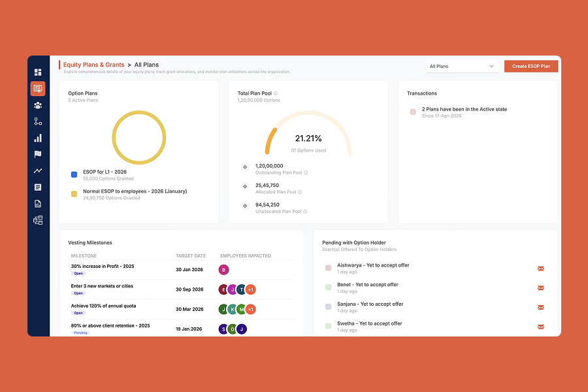Send reminder mail to Sanjana
The width and height of the screenshot is (588, 392).
[x=541, y=308]
